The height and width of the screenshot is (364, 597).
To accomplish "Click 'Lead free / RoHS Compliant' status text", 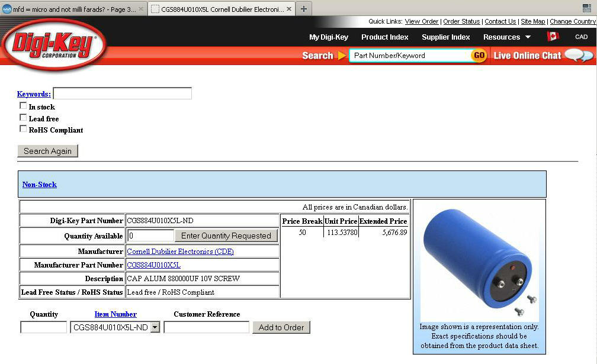I will [171, 292].
